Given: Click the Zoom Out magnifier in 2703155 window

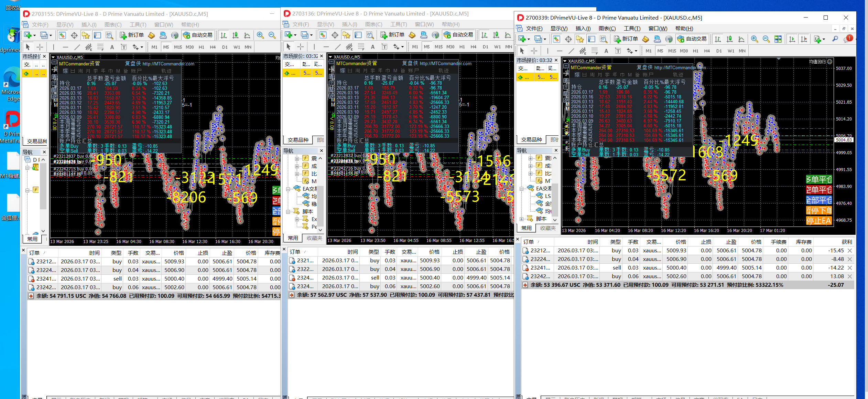Looking at the screenshot, I should [x=272, y=35].
